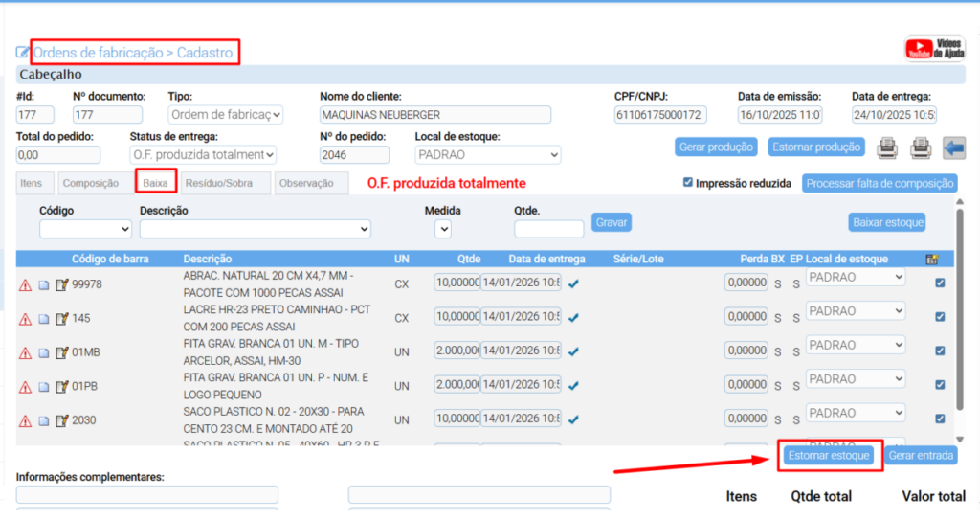Click the edit note icon for item 2030
980x521 pixels.
click(62, 421)
